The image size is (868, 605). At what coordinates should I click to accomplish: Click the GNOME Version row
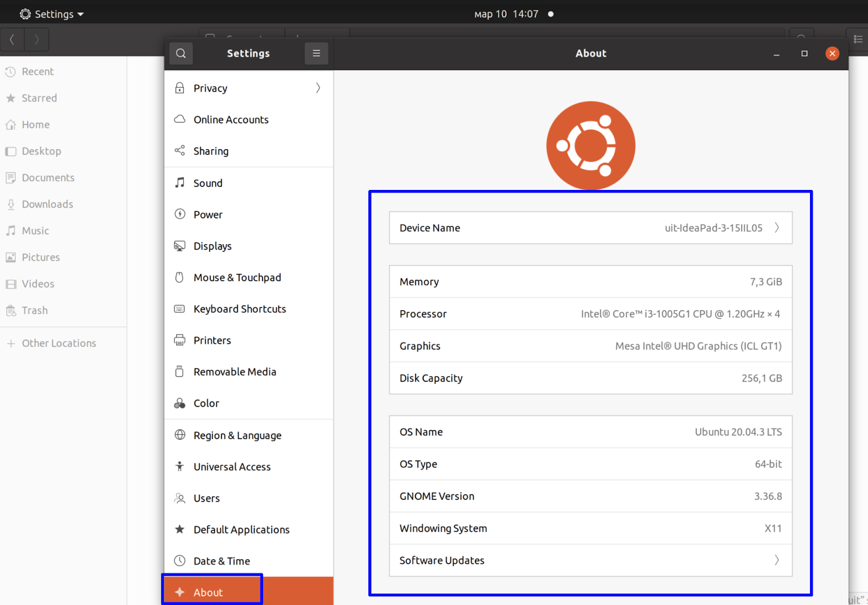[591, 496]
